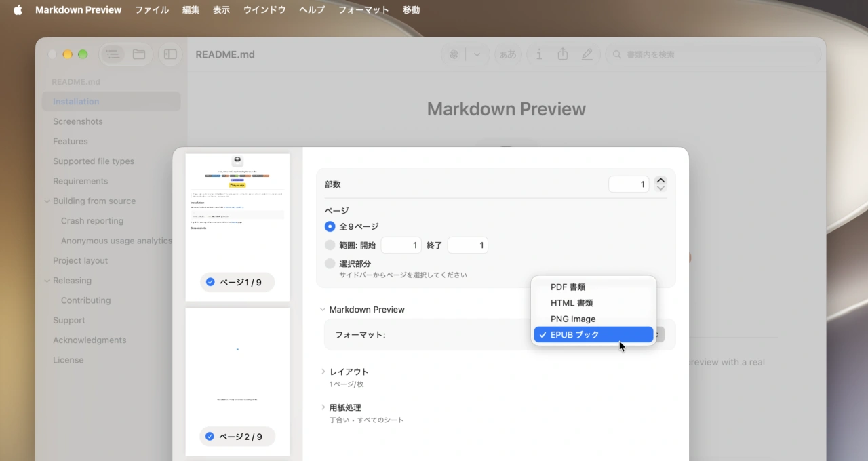Viewport: 868px width, 461px height.
Task: Open the 移動 menu
Action: (411, 9)
